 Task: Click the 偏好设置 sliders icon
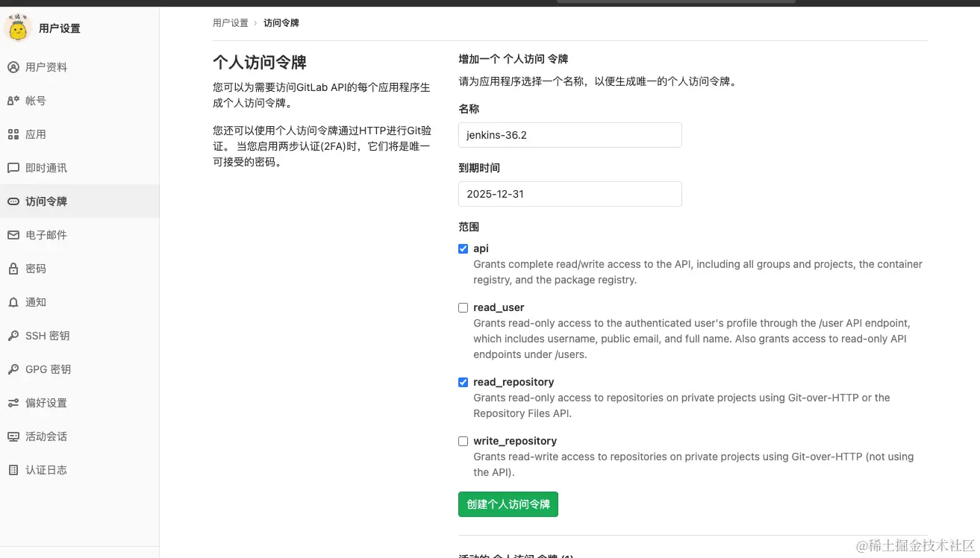tap(13, 403)
